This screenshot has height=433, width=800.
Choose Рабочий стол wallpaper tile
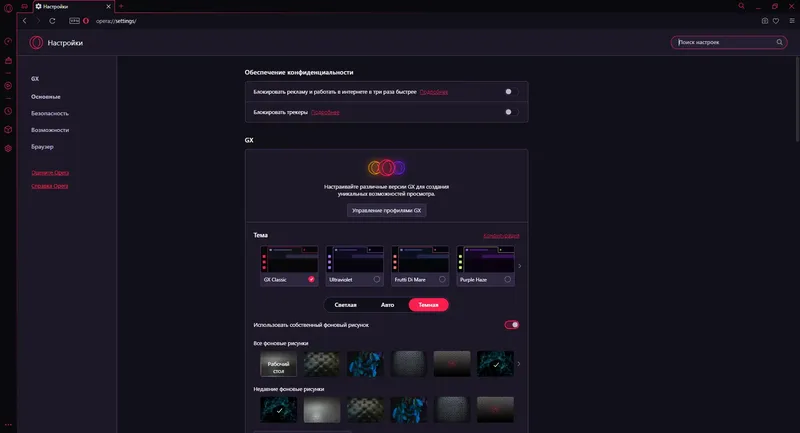point(279,364)
